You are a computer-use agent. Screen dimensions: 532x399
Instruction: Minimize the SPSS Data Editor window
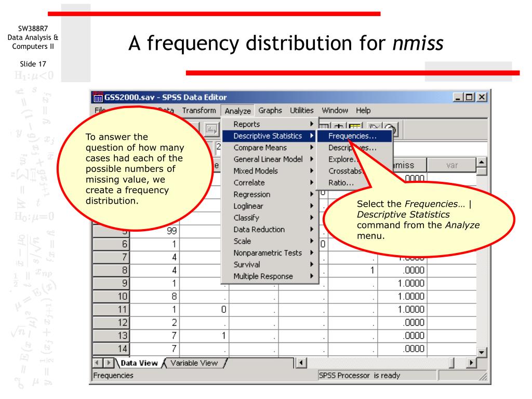[458, 97]
